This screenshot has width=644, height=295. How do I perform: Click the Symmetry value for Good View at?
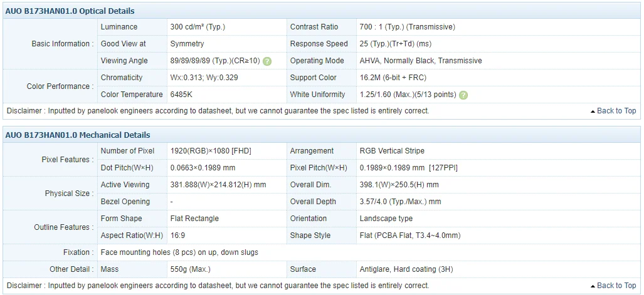click(187, 43)
